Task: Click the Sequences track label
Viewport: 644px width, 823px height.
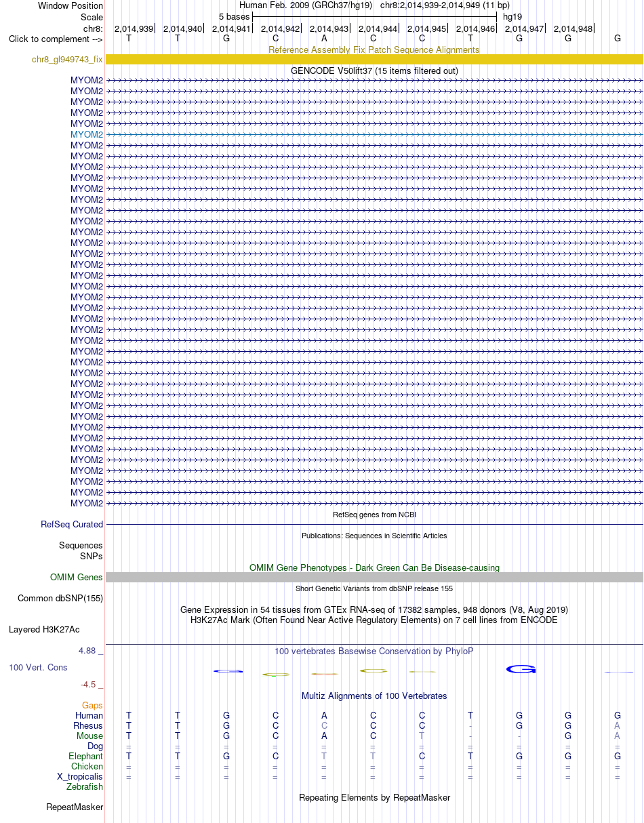Action: [x=81, y=545]
